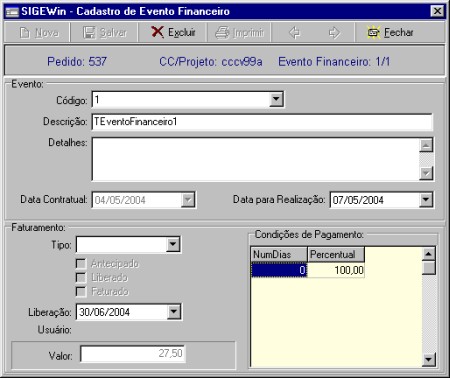
Task: Click the Salvar toolbar button
Action: 104,32
